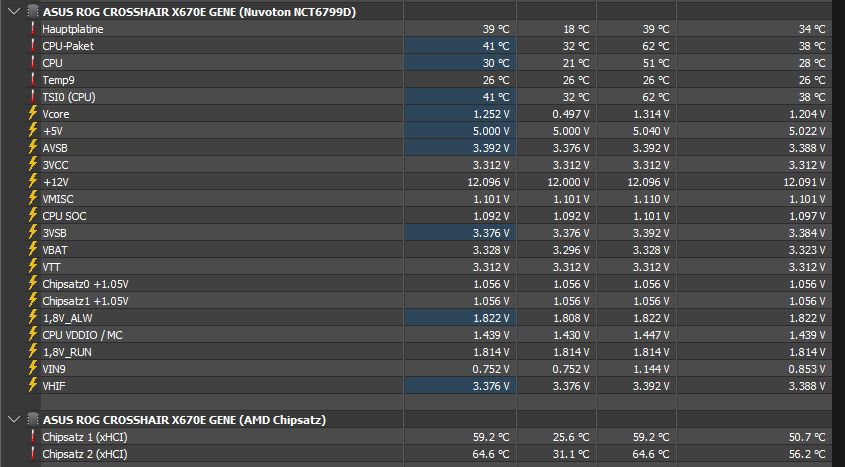
Task: Click the thermometer icon for Chipsatz 2 (xHCI)
Action: (x=33, y=454)
